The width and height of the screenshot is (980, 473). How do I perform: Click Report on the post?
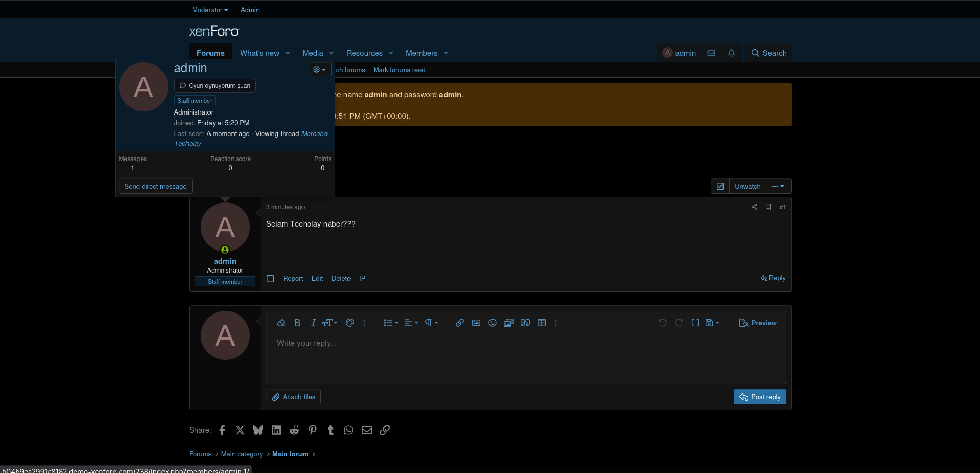[293, 279]
